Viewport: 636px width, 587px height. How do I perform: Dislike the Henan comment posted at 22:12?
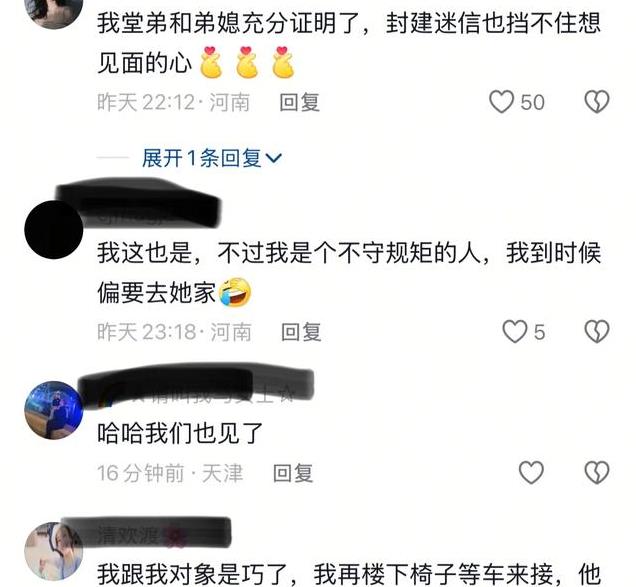[x=597, y=101]
